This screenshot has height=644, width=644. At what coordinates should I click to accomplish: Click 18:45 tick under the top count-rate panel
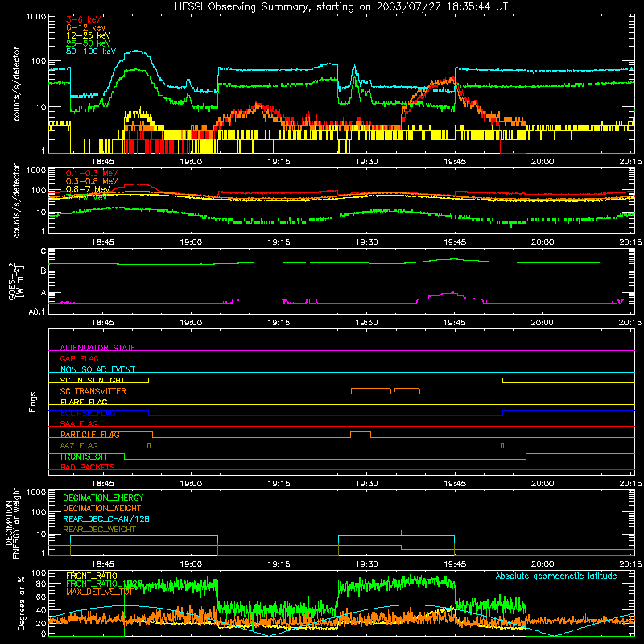tap(103, 162)
